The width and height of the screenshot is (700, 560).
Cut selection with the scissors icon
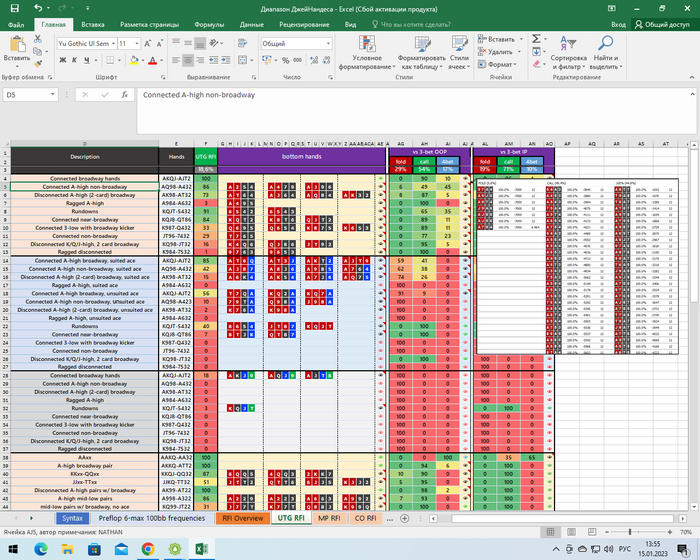pyautogui.click(x=38, y=39)
